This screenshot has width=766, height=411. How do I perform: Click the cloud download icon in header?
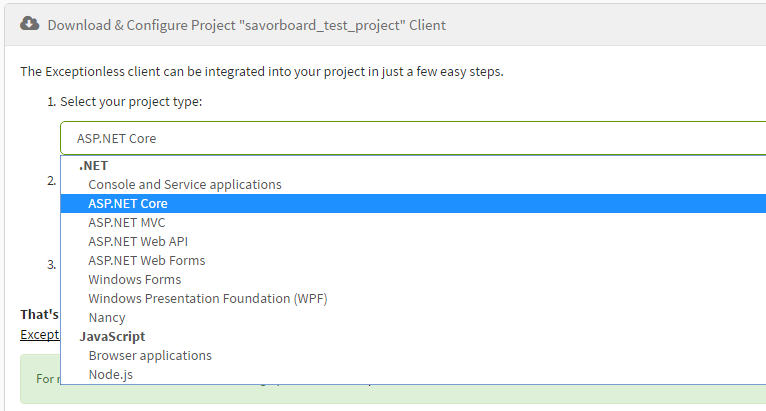30,23
